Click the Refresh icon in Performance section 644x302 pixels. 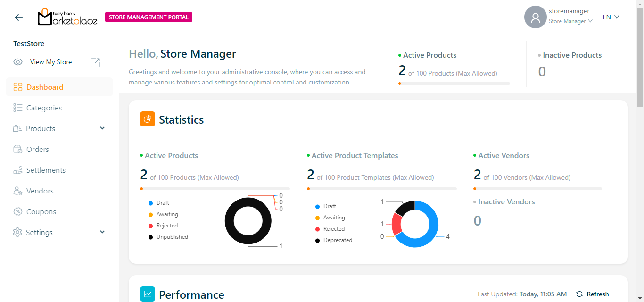(579, 294)
